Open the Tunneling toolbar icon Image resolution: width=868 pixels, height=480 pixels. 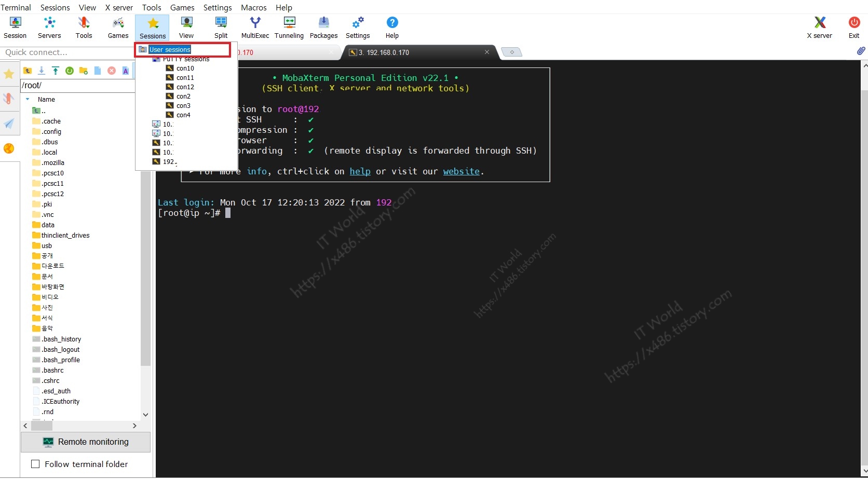coord(289,28)
